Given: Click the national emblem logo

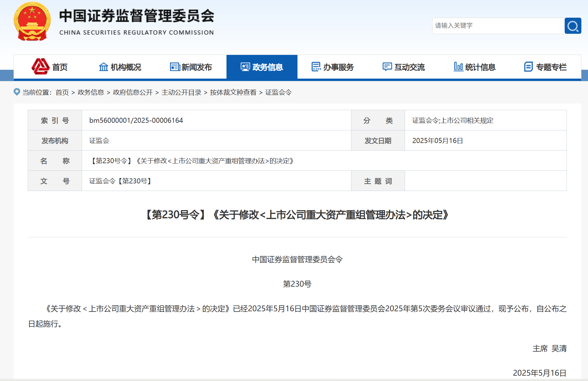Looking at the screenshot, I should click(x=32, y=21).
